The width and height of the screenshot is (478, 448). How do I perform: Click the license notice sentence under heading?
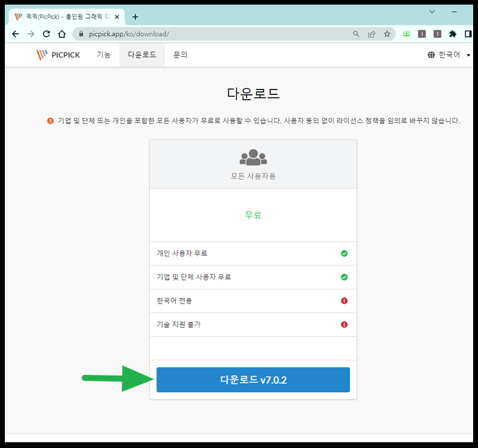(x=259, y=121)
